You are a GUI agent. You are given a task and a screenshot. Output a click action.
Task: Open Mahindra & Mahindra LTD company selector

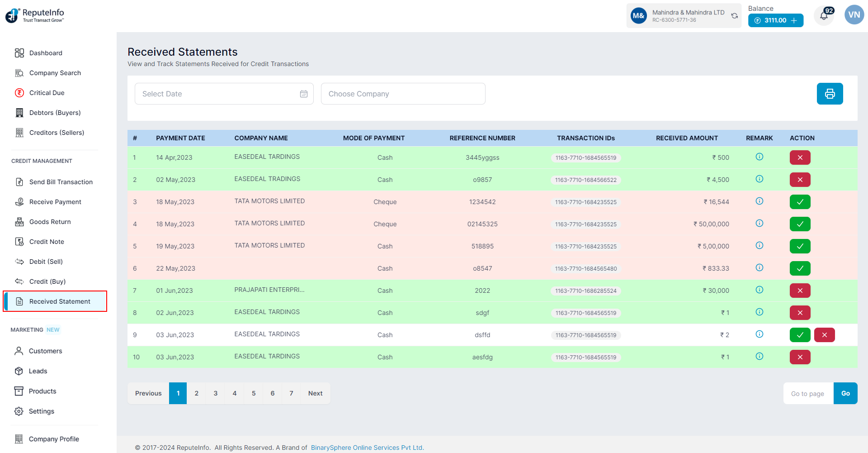(683, 16)
